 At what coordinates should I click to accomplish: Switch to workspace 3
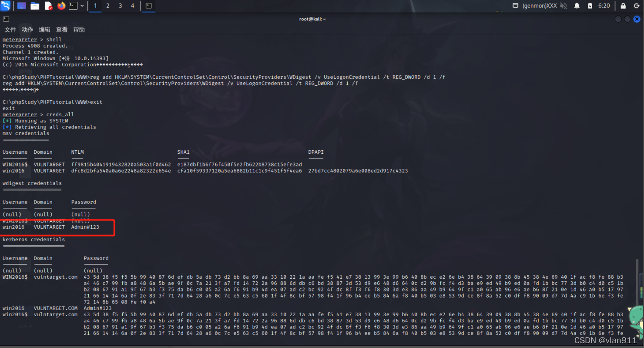click(121, 6)
